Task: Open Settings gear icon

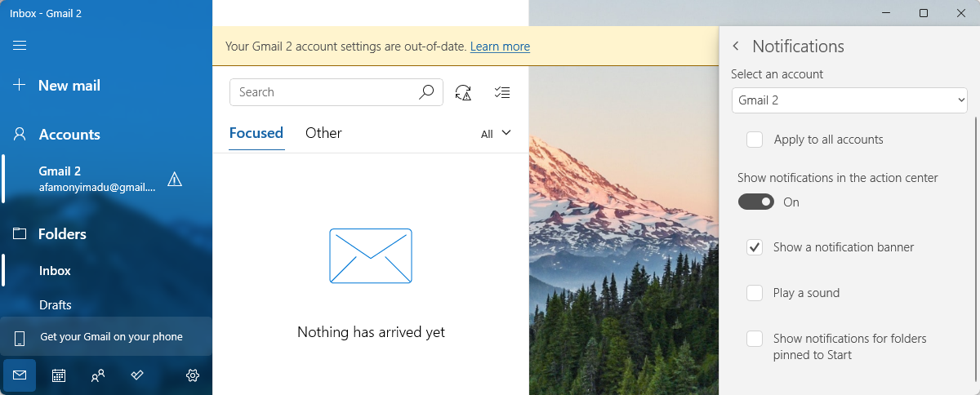Action: click(x=193, y=375)
